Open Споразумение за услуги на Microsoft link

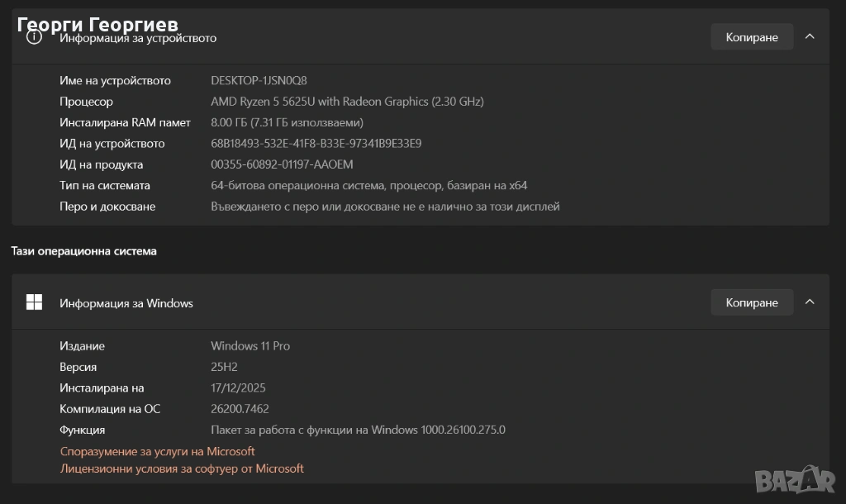coord(157,451)
